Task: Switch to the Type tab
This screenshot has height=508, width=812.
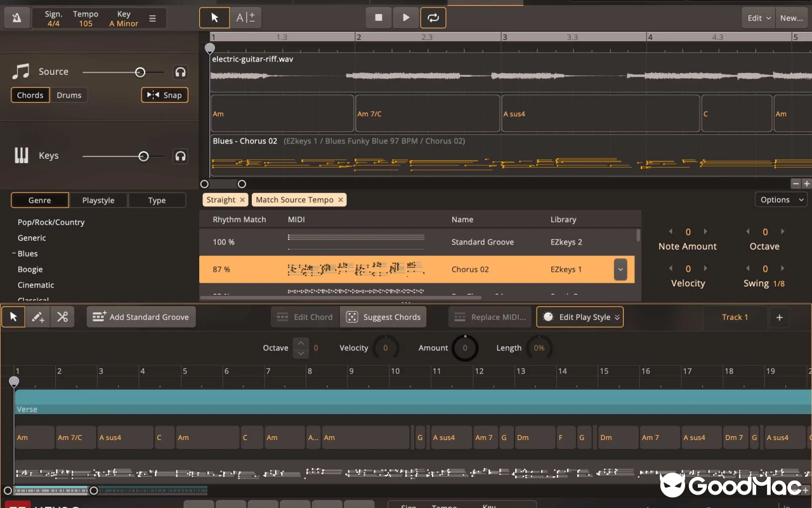Action: (x=157, y=200)
